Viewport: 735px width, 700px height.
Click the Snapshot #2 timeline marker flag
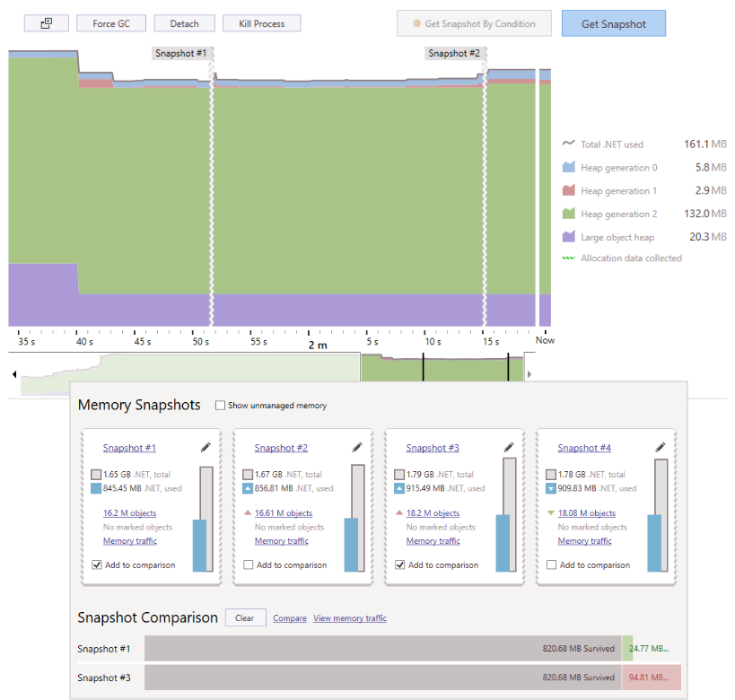click(454, 53)
